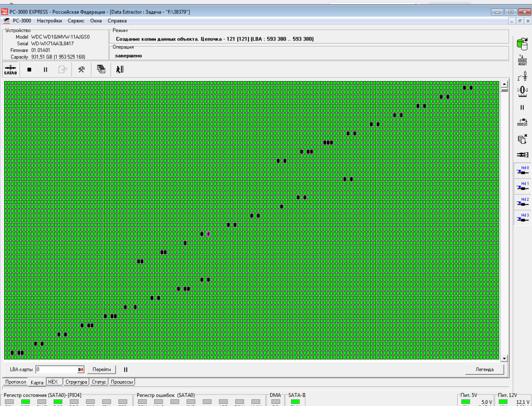Click into the LBA карты input field
The image size is (532, 406).
pyautogui.click(x=56, y=369)
